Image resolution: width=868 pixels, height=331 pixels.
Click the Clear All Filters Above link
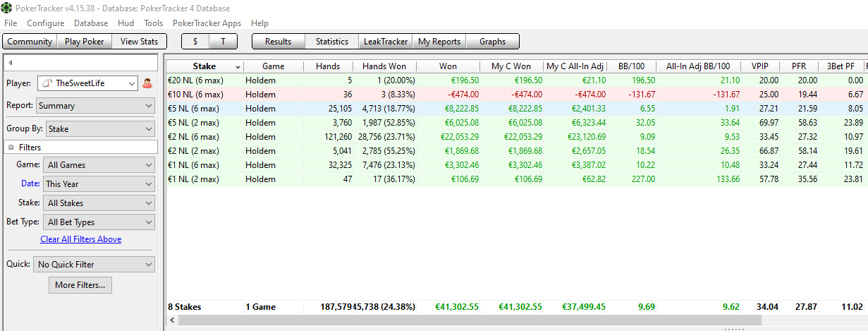click(81, 239)
